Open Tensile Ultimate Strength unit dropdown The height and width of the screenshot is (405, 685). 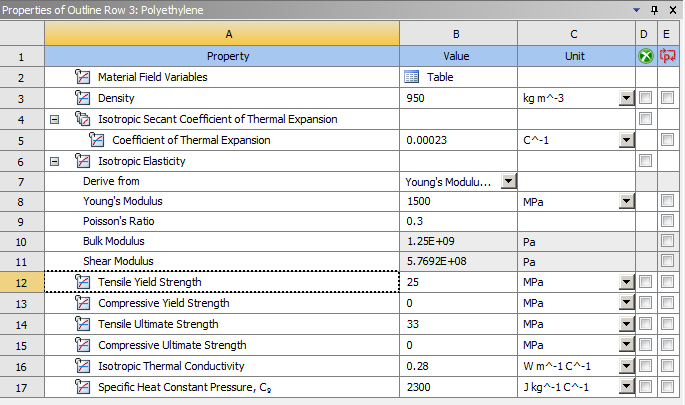(626, 324)
